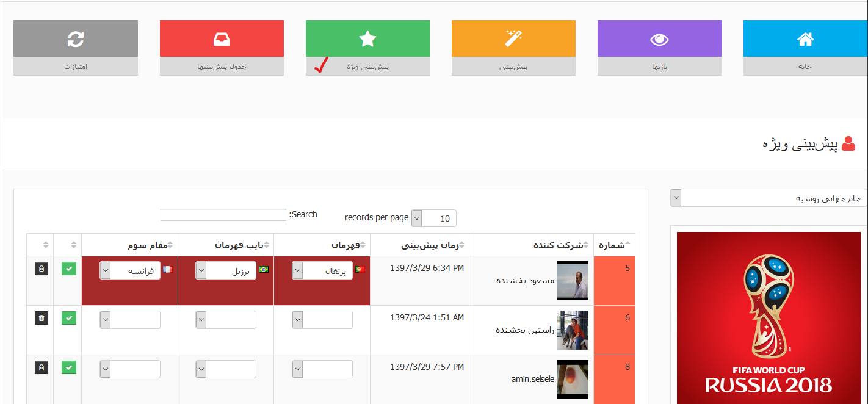Viewport: 868px width, 404px height.
Task: Click the magic wand prediction icon
Action: 513,39
